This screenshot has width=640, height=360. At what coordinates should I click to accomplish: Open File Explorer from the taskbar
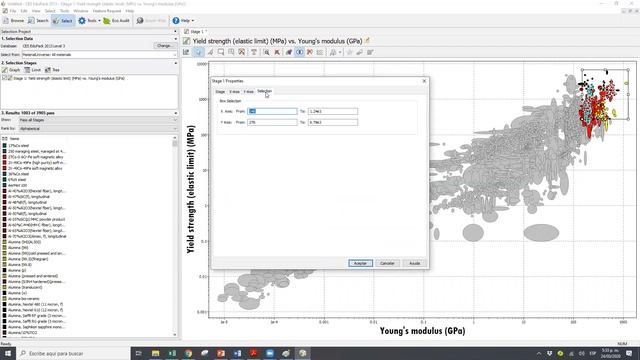click(156, 353)
